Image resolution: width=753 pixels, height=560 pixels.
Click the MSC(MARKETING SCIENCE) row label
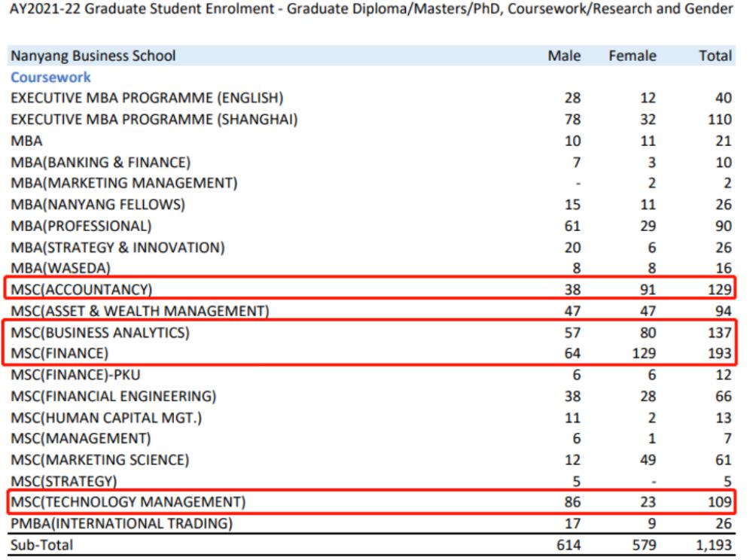(x=99, y=460)
